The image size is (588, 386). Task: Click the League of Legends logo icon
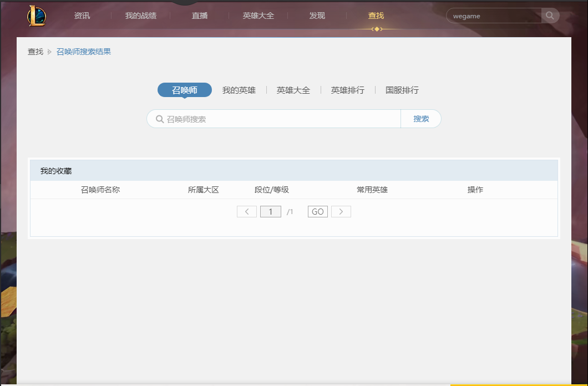[x=37, y=16]
